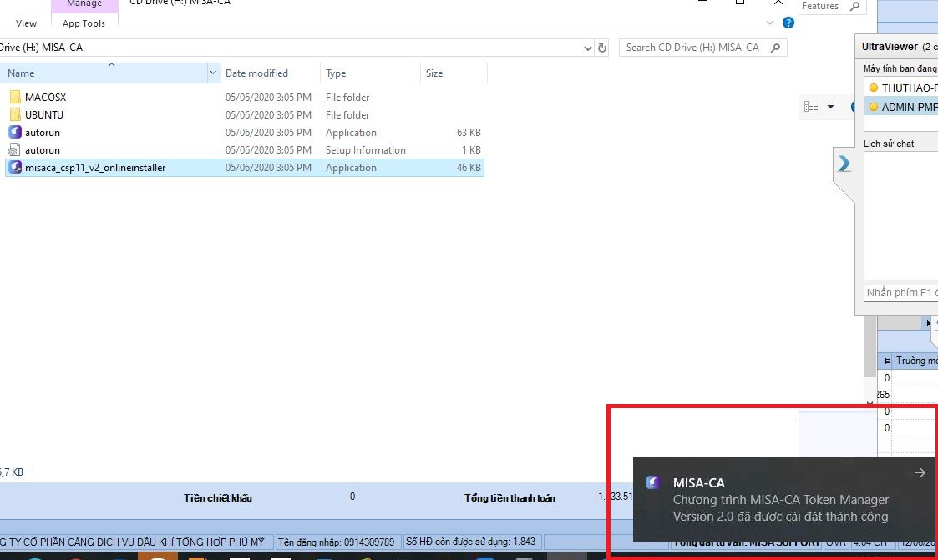The height and width of the screenshot is (560, 938).
Task: Sort files by the Type column header
Action: pyautogui.click(x=370, y=73)
